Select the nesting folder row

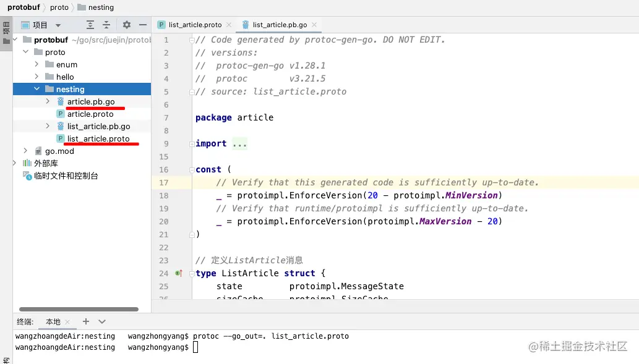tap(82, 89)
